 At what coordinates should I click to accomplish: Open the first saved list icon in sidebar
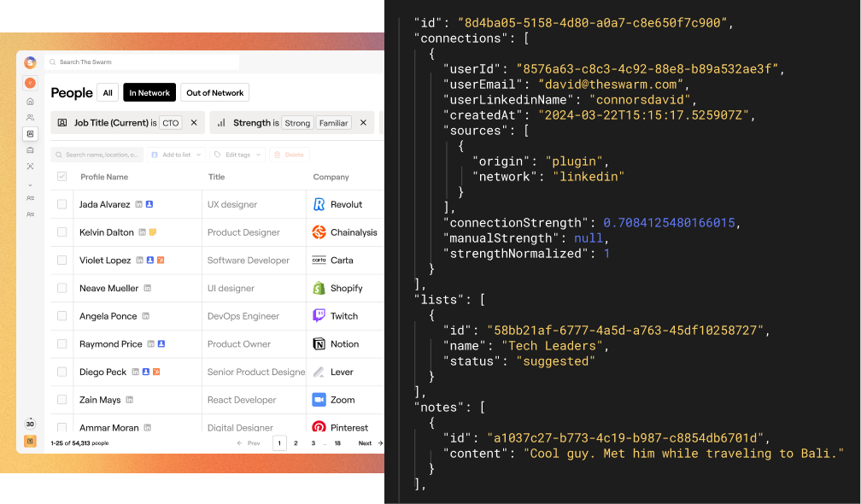pyautogui.click(x=30, y=198)
